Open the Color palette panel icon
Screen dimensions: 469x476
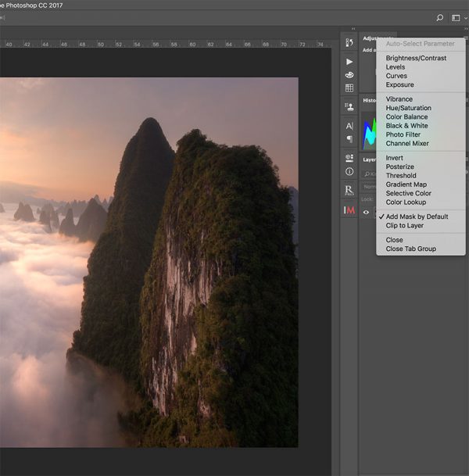(349, 75)
